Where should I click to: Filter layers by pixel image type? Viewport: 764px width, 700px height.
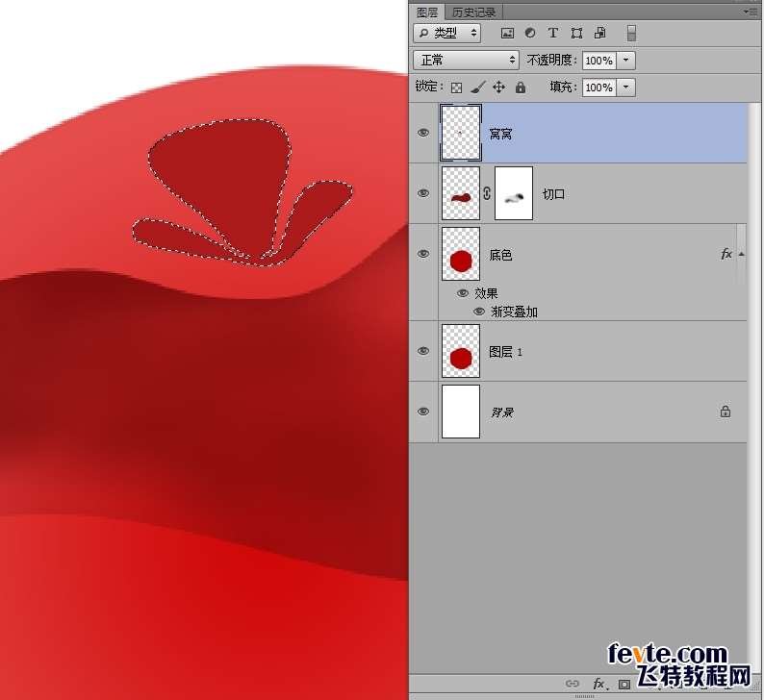coord(507,34)
